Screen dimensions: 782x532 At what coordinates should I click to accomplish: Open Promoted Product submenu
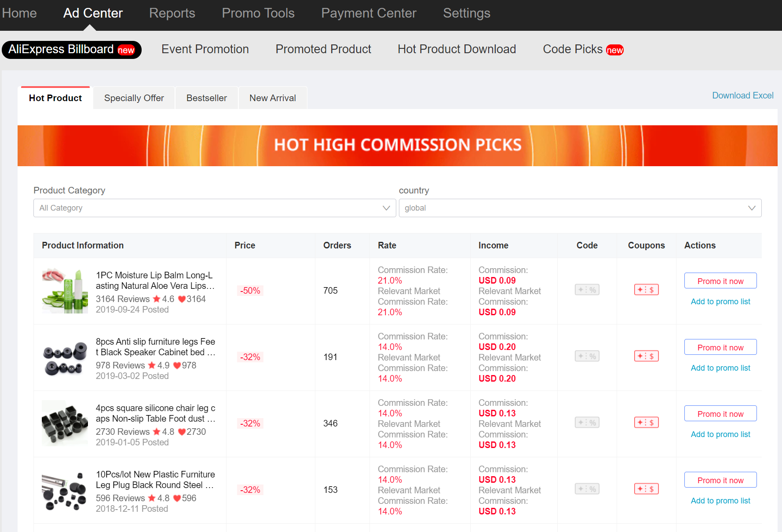pyautogui.click(x=323, y=49)
